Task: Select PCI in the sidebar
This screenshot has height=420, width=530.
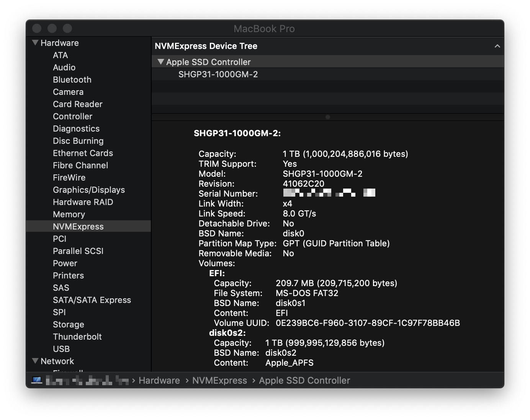Action: 60,239
